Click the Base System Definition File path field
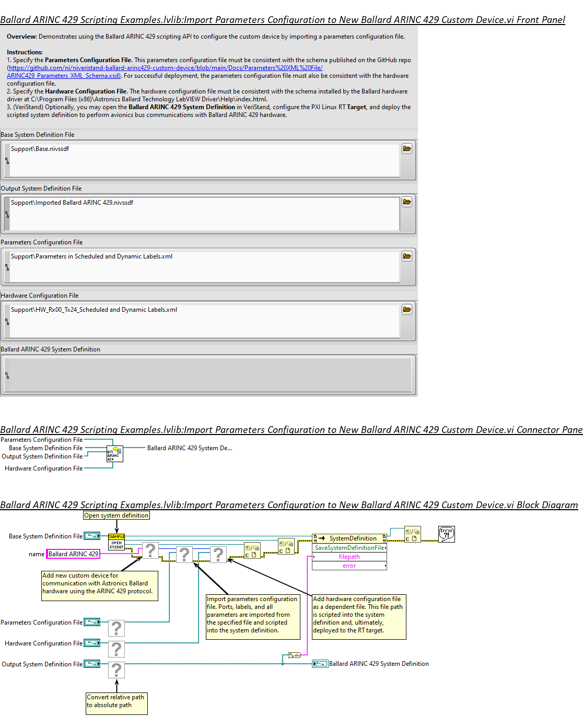 click(x=205, y=160)
